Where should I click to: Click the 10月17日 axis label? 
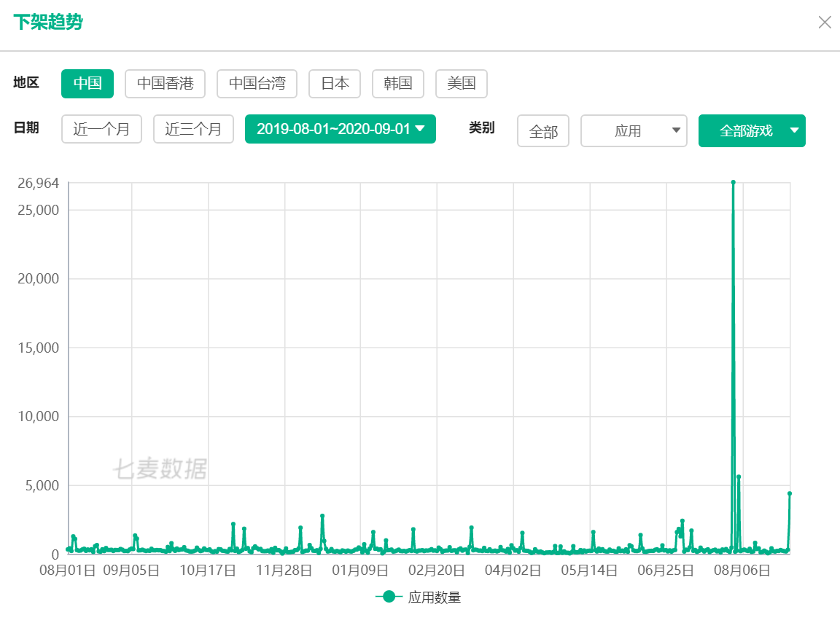click(208, 571)
